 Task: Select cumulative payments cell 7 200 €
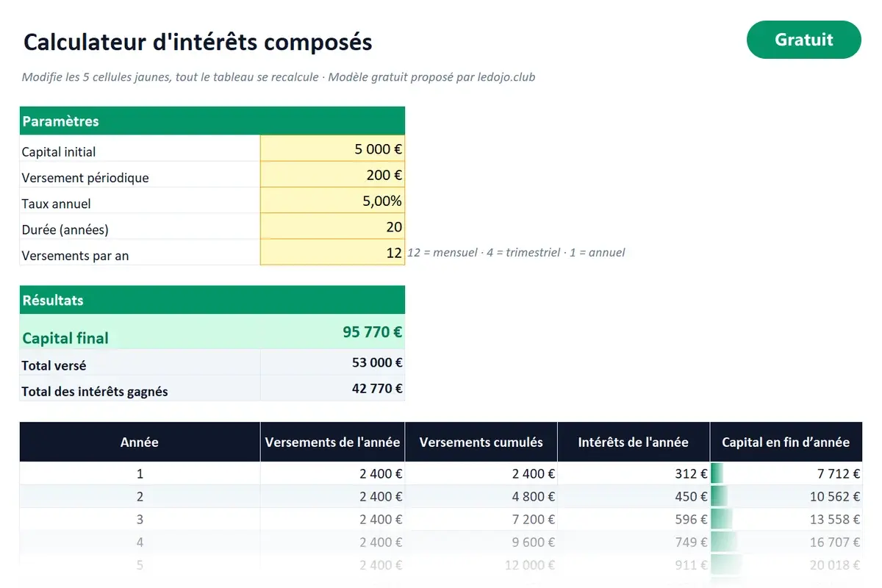(x=481, y=519)
